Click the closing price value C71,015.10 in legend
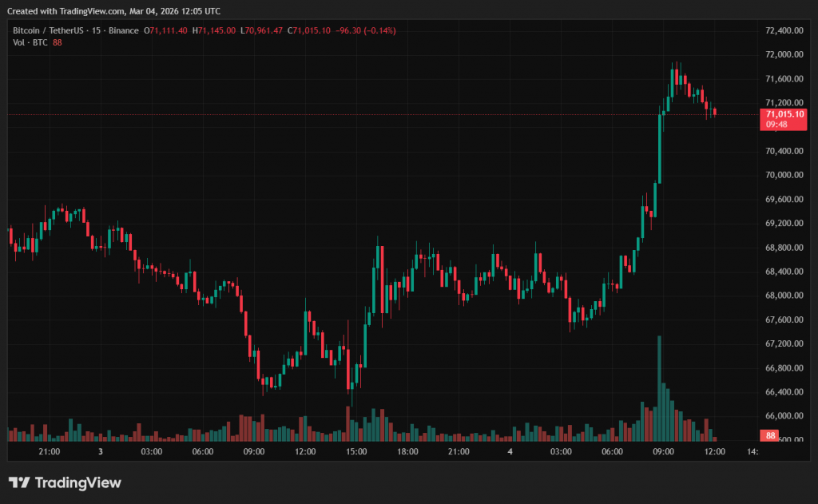This screenshot has height=504, width=818. (x=312, y=30)
